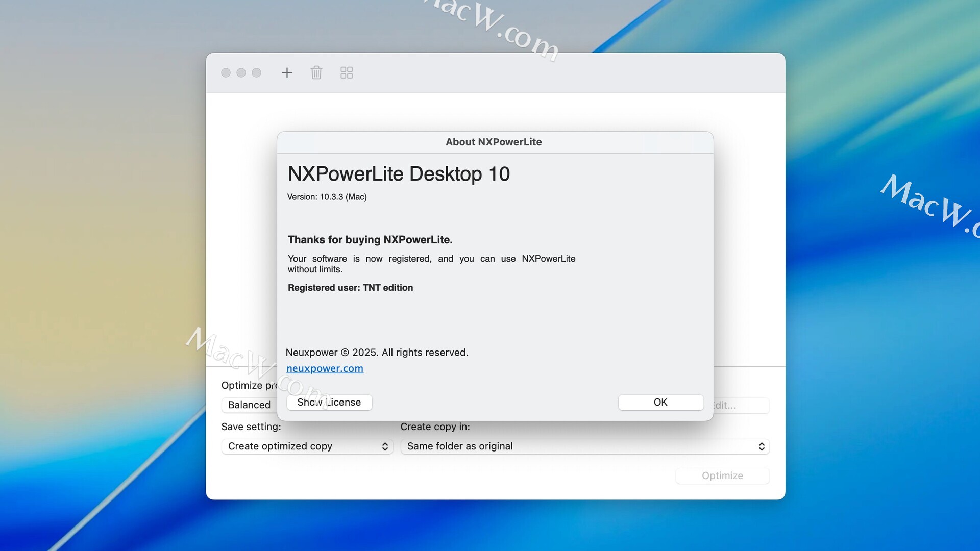Expand the Same folder as original dropdown
The image size is (980, 551).
click(x=585, y=446)
